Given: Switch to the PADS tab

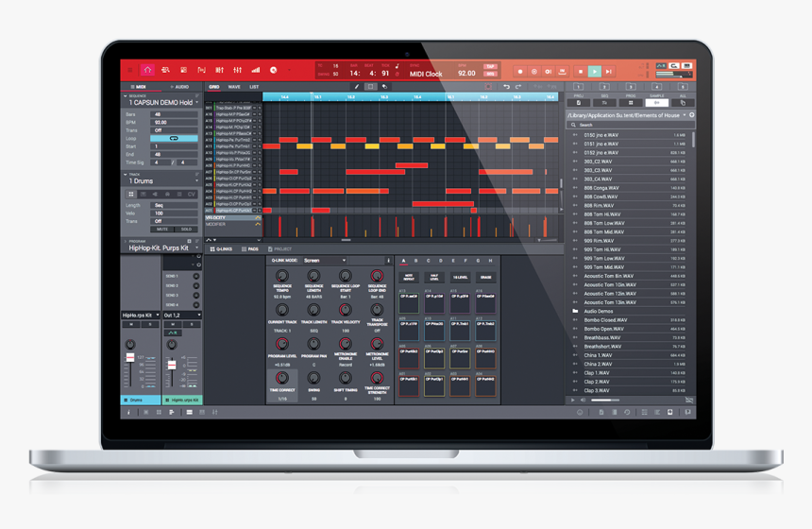Looking at the screenshot, I should [x=250, y=249].
